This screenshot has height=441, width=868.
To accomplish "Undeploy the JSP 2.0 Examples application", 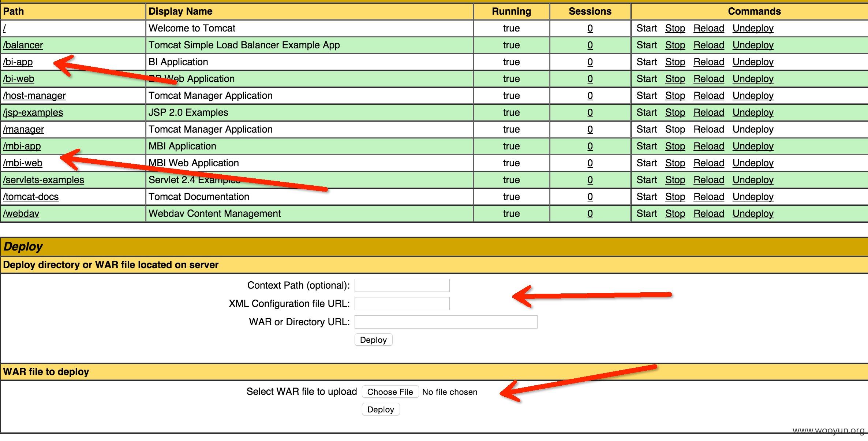I will pyautogui.click(x=753, y=112).
